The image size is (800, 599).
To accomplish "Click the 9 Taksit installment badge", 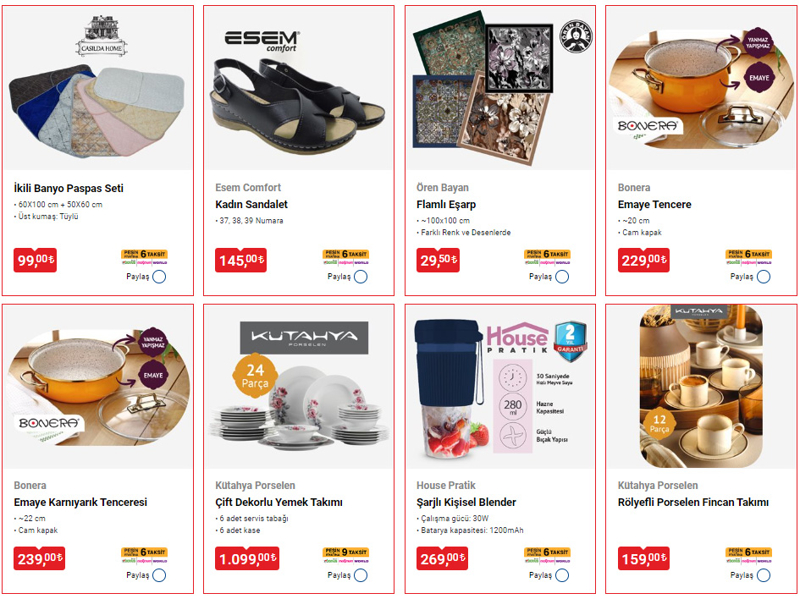I will pyautogui.click(x=346, y=555).
